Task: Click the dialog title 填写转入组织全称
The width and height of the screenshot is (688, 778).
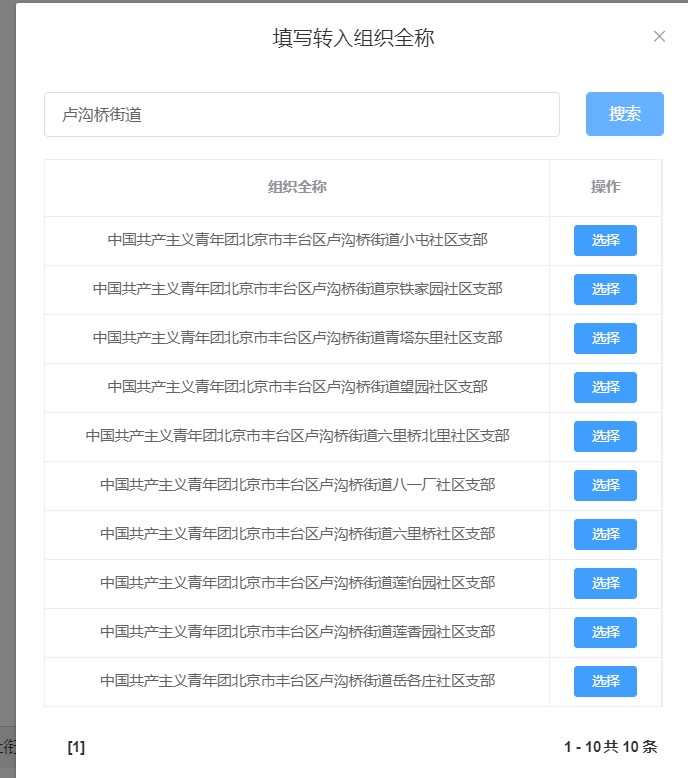Action: click(x=353, y=38)
